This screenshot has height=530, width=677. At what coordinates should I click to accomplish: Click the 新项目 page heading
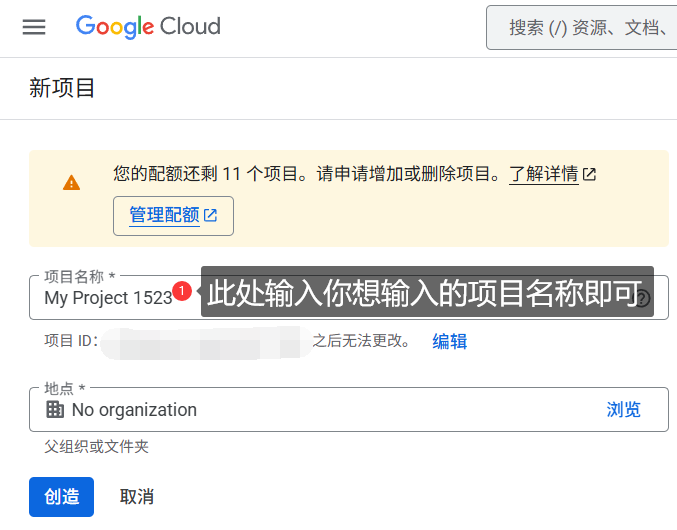click(62, 88)
